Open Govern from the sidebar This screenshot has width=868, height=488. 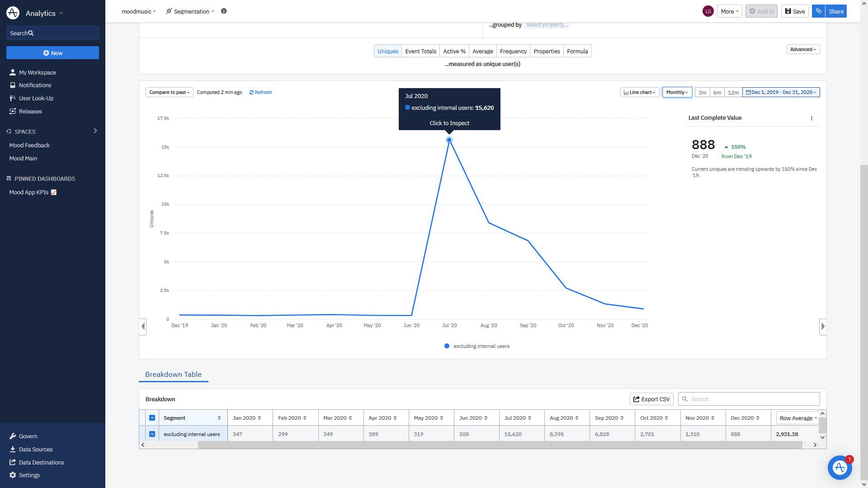28,436
